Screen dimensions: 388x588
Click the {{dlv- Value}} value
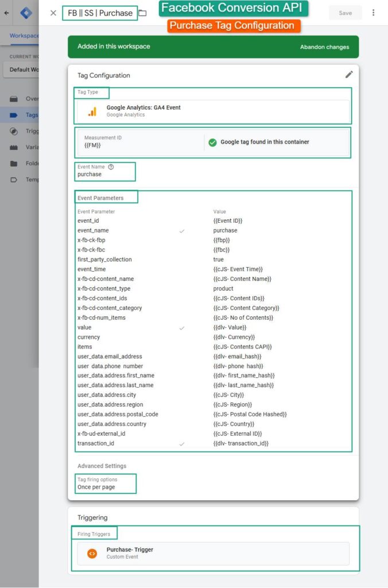230,327
